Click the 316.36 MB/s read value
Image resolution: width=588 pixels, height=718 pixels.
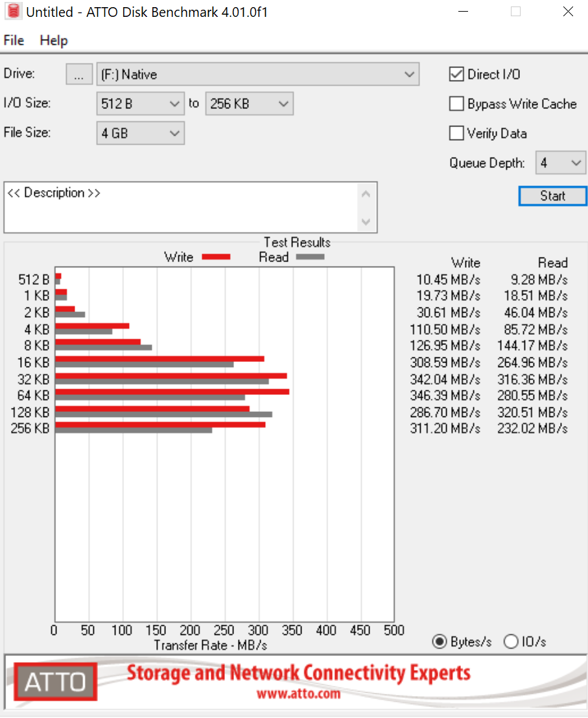pos(533,379)
